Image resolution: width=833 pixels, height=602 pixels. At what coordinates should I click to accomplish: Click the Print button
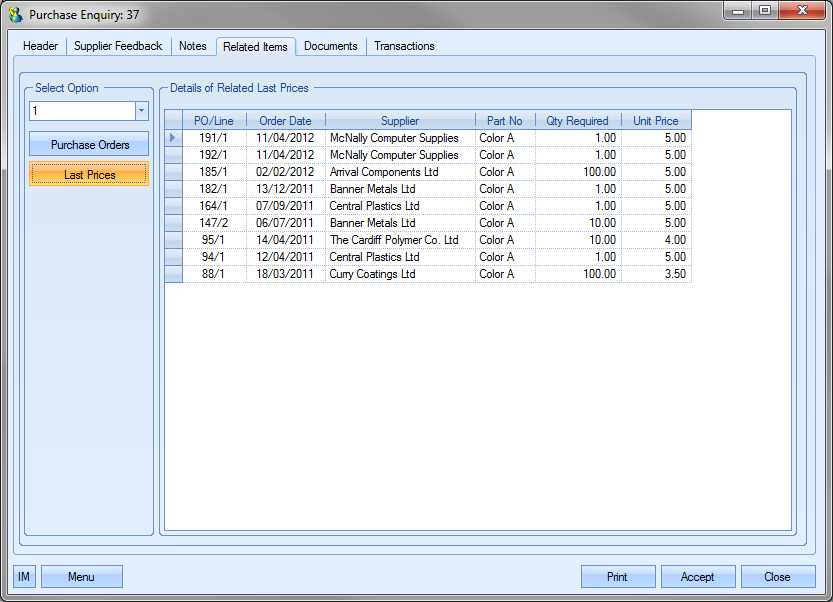(618, 577)
